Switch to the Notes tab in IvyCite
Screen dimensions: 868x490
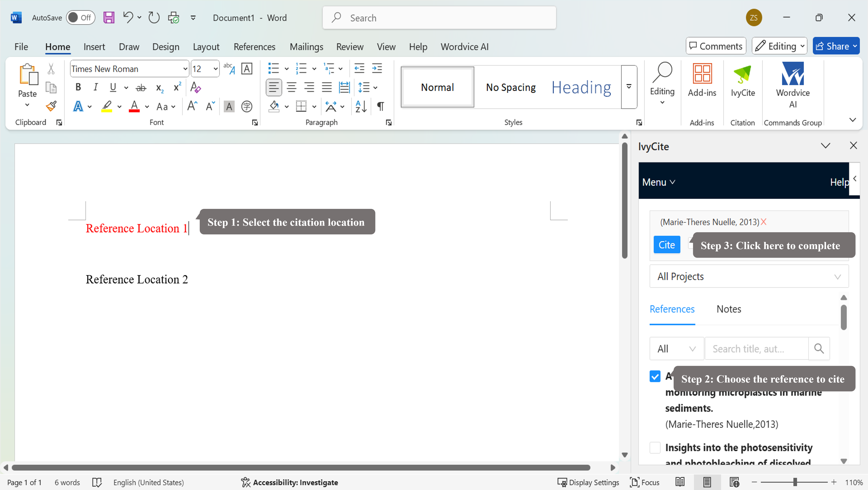pos(728,309)
